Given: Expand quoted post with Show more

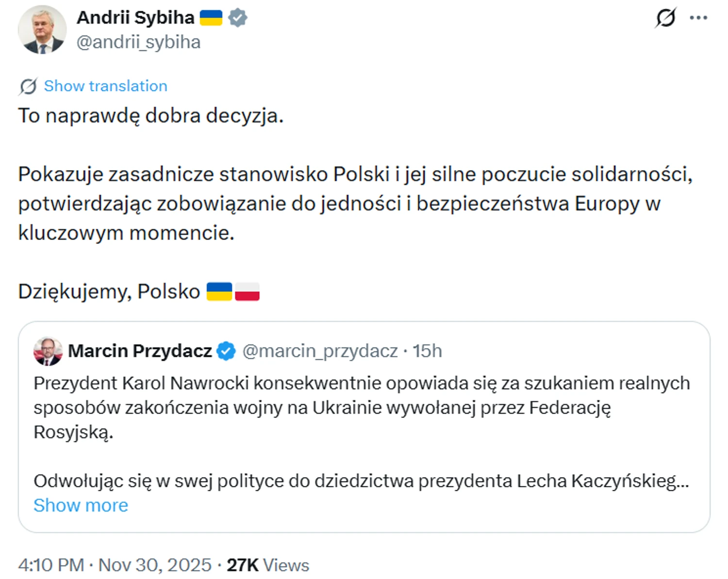Looking at the screenshot, I should tap(81, 505).
